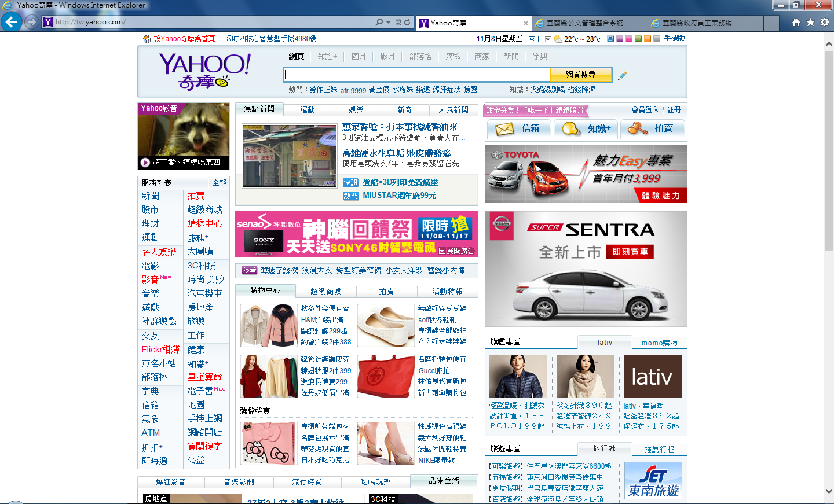834x504 pixels.
Task: Switch to the 運動 news tab
Action: (308, 110)
